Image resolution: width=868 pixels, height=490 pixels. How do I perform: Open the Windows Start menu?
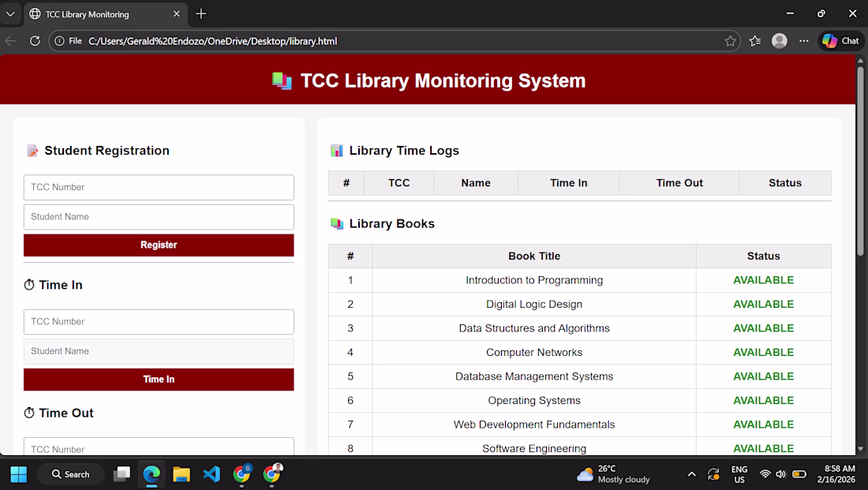(x=18, y=474)
